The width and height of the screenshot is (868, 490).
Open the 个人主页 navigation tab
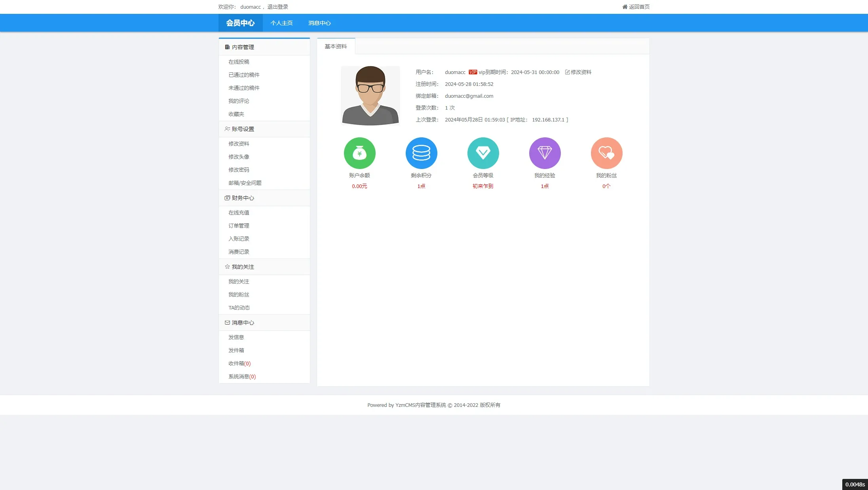click(x=281, y=23)
